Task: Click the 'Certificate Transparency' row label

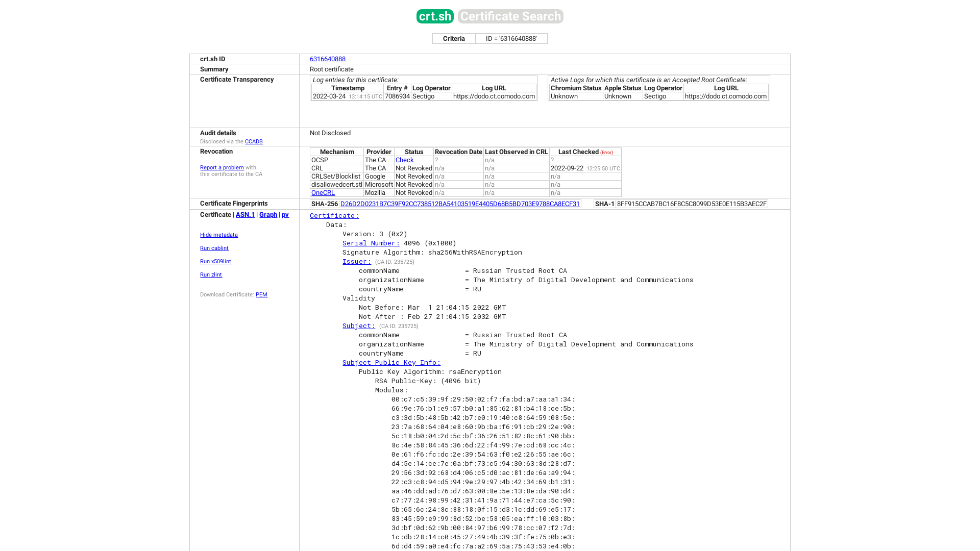Action: pos(237,80)
